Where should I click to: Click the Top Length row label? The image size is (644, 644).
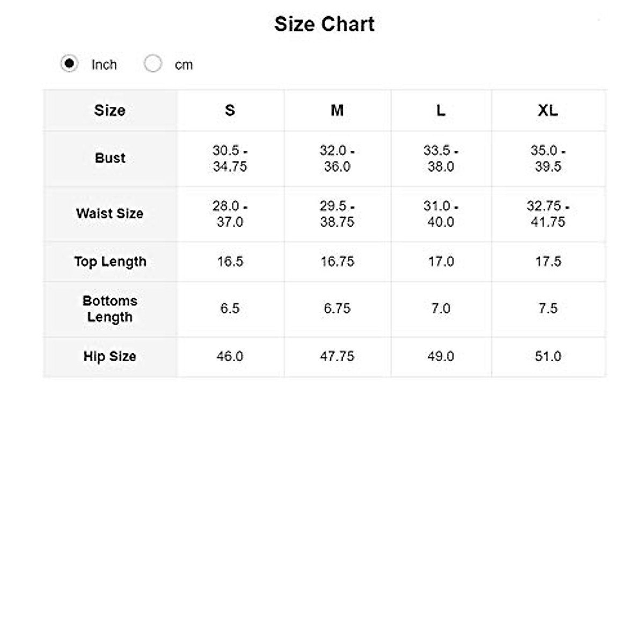pyautogui.click(x=110, y=262)
